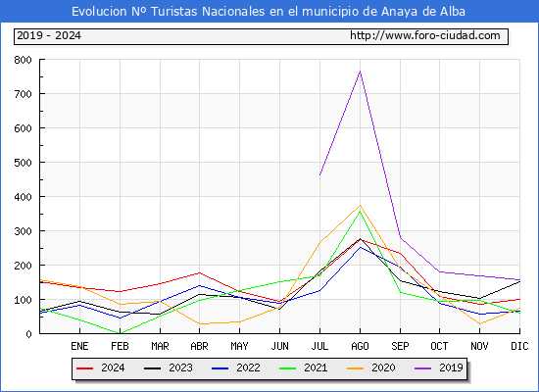Click the 800 y-axis value label
Screen dimensions: 539x392
coord(24,60)
